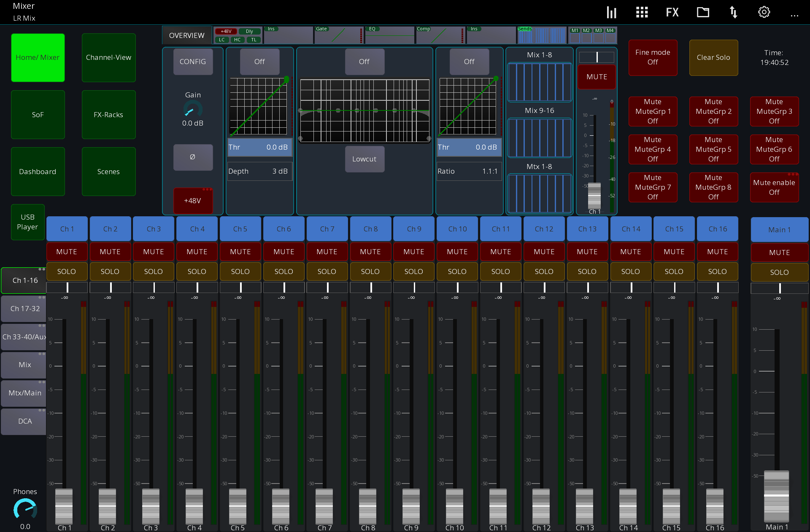Toggle Mute enable Off button
The image size is (810, 532).
[x=774, y=188]
